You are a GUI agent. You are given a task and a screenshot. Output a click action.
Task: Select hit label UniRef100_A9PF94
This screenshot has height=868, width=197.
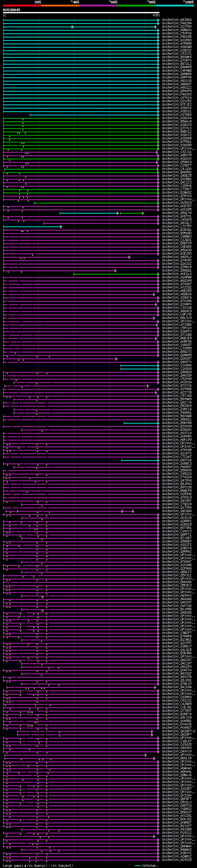[176, 78]
